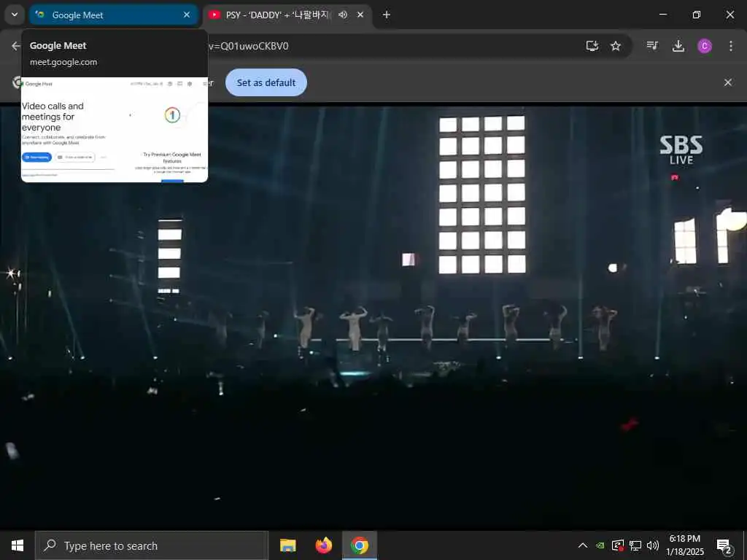
Task: Go back with the browser back arrow
Action: (x=16, y=46)
